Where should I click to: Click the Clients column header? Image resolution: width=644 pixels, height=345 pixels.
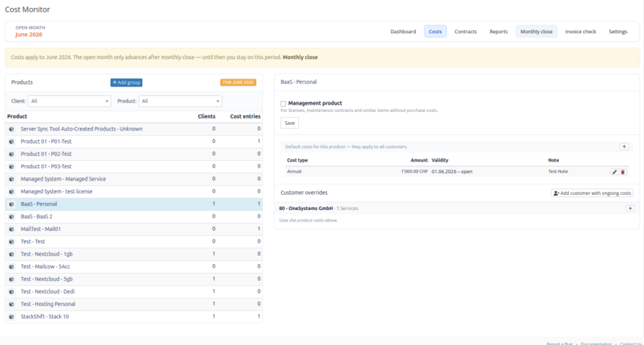tap(206, 117)
